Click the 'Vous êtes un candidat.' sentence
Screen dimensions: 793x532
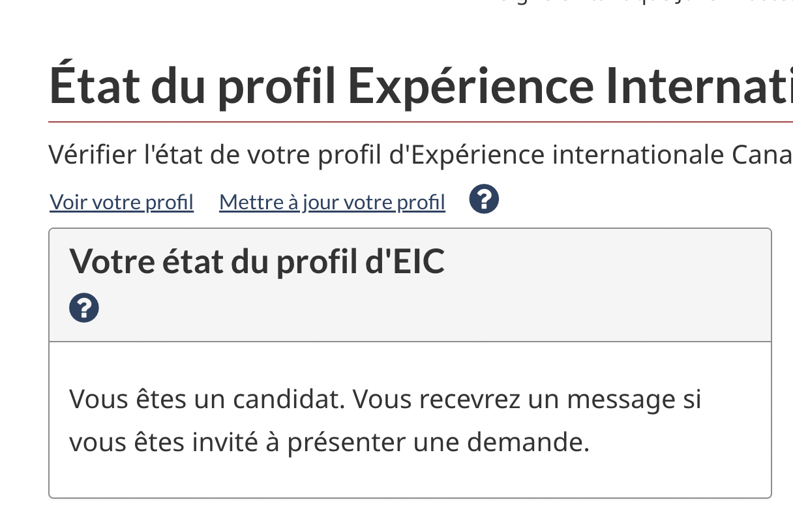click(207, 399)
